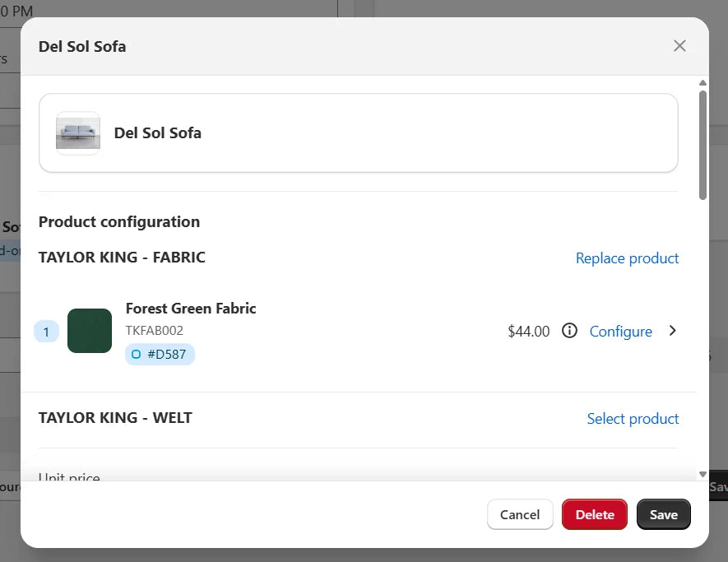
Task: Delete the Del Sol Sofa item
Action: 595,514
